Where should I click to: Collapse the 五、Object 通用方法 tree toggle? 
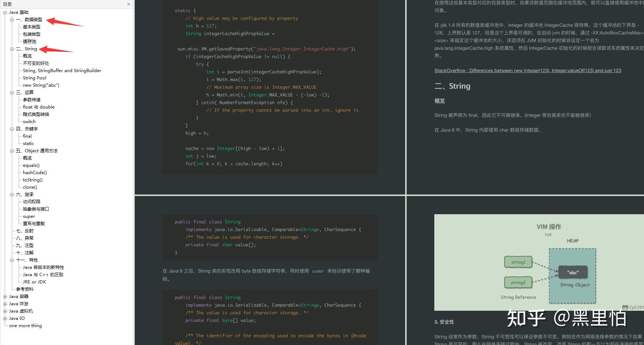(x=12, y=151)
